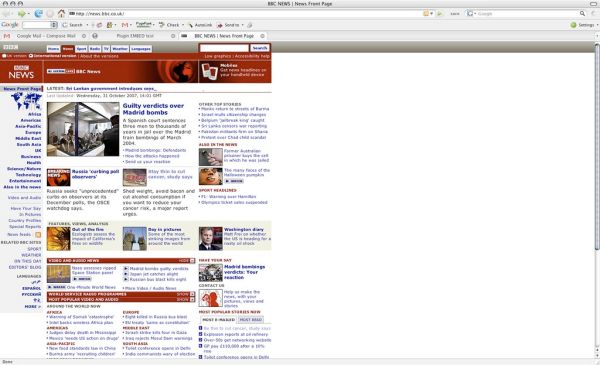The image size is (600, 365).
Task: Select the UK version radio button
Action: 4,56
